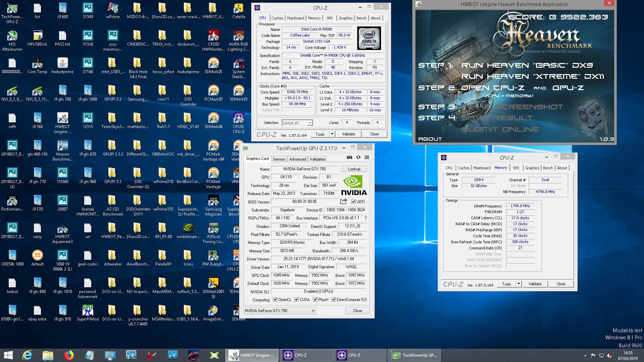This screenshot has width=644, height=362.
Task: Open the HWBOT Aquamark3 desktop icon
Action: pyautogui.click(x=62, y=233)
